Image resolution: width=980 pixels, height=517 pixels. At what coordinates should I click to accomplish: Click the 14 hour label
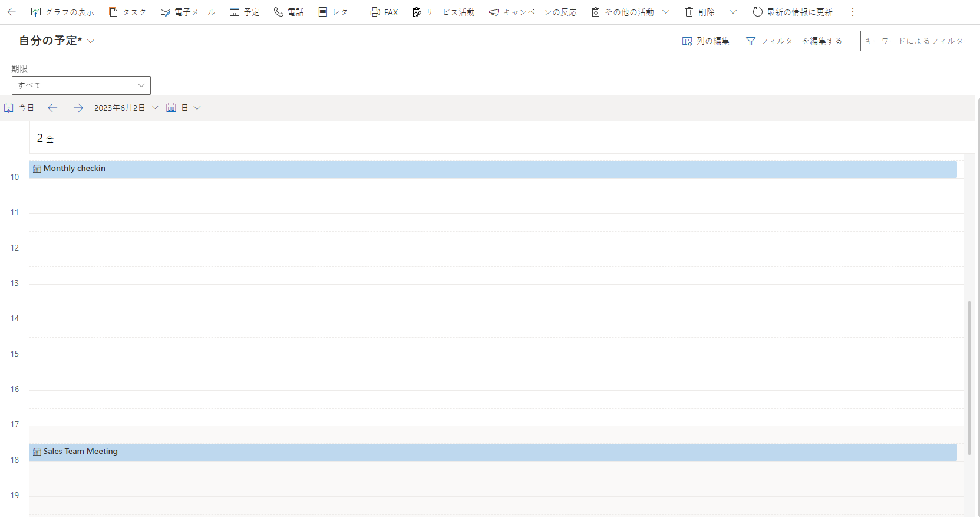(x=15, y=318)
